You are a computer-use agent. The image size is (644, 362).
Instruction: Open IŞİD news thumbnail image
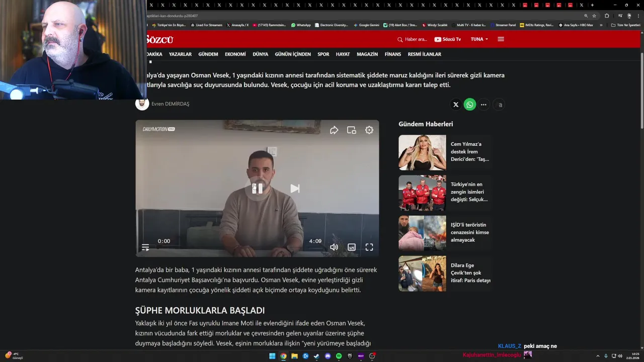tap(422, 233)
